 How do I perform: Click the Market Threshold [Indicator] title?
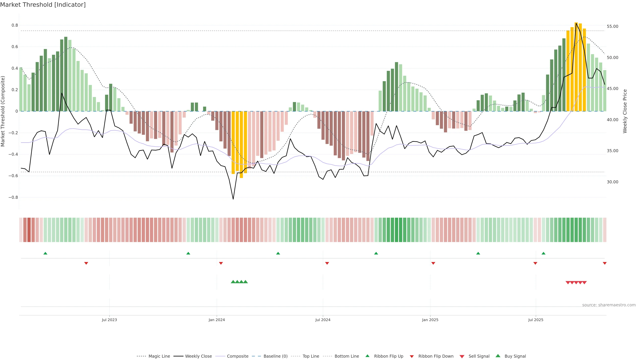(43, 5)
